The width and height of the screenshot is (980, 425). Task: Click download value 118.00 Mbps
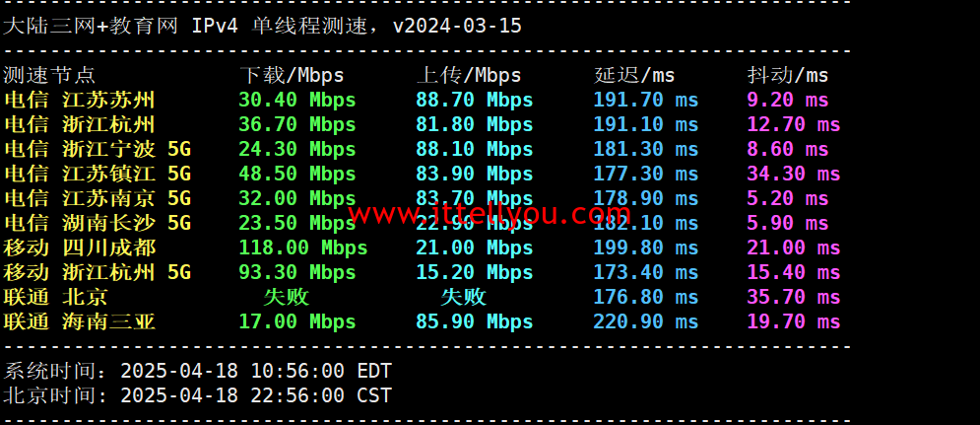[x=303, y=248]
